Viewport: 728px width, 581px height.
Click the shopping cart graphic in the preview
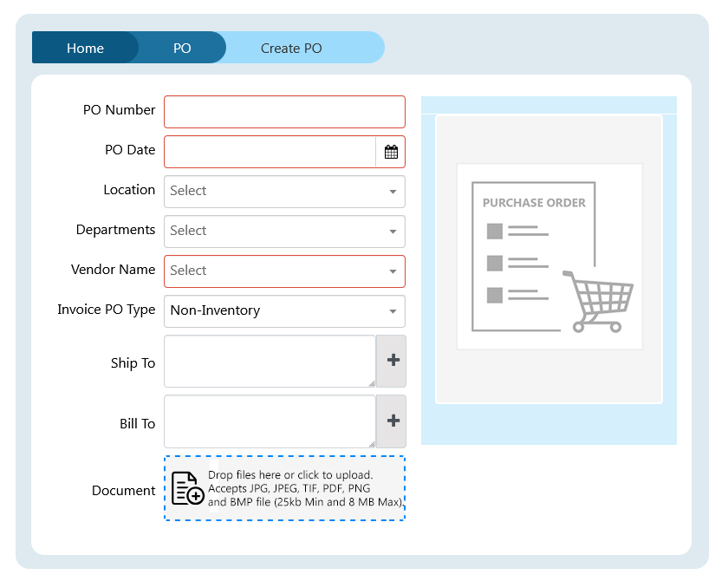[600, 302]
